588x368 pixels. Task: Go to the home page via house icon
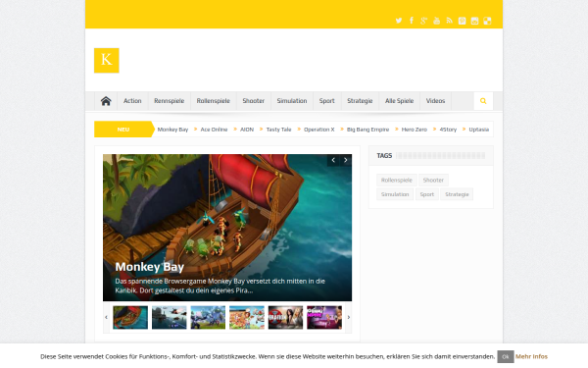106,101
